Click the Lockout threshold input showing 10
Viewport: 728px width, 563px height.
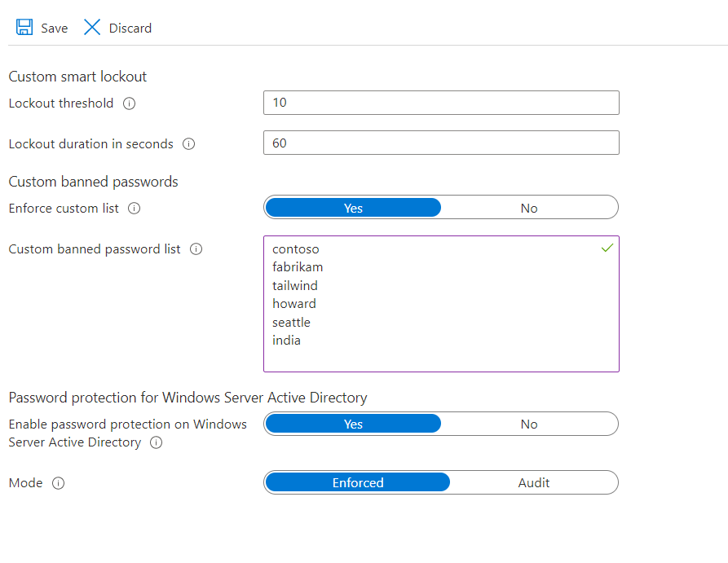point(440,103)
